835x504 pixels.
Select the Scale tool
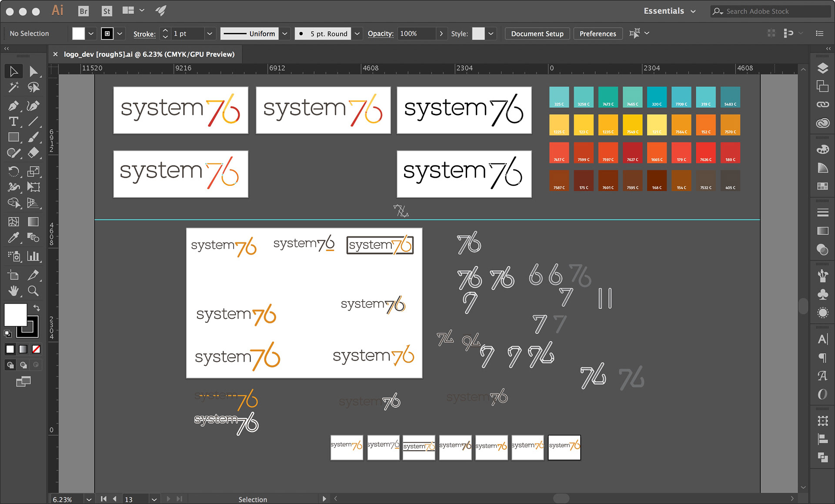(x=33, y=171)
